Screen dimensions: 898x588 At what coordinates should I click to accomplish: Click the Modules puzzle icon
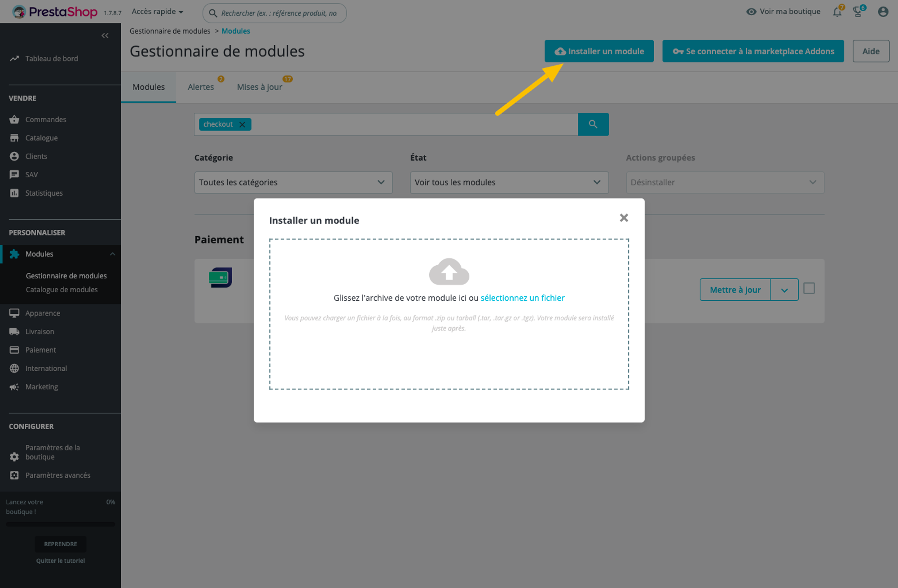pyautogui.click(x=14, y=254)
